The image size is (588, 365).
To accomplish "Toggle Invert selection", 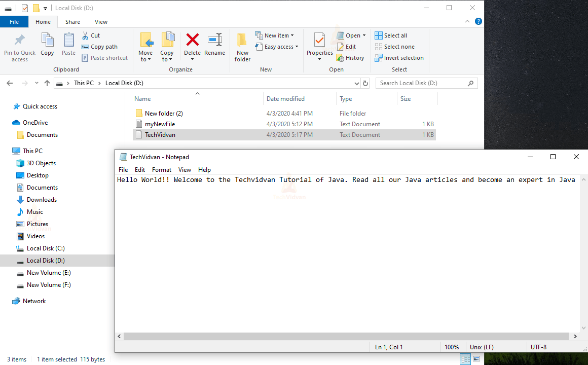I will [399, 57].
